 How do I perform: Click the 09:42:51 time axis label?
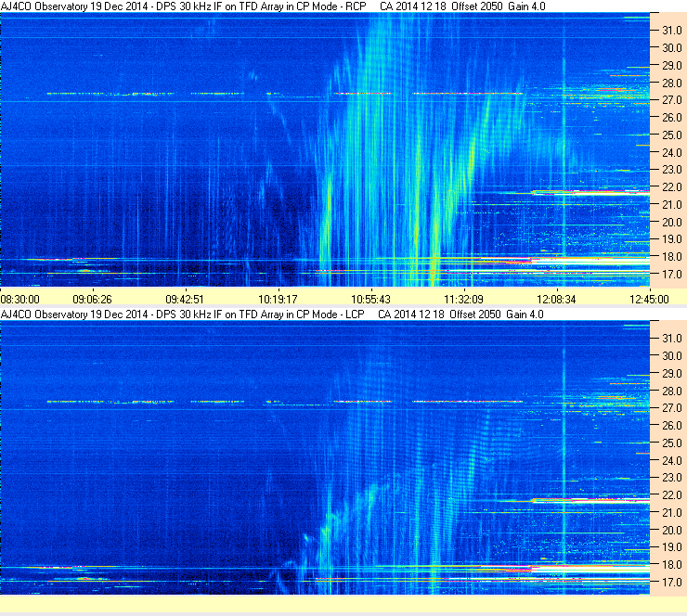[185, 300]
